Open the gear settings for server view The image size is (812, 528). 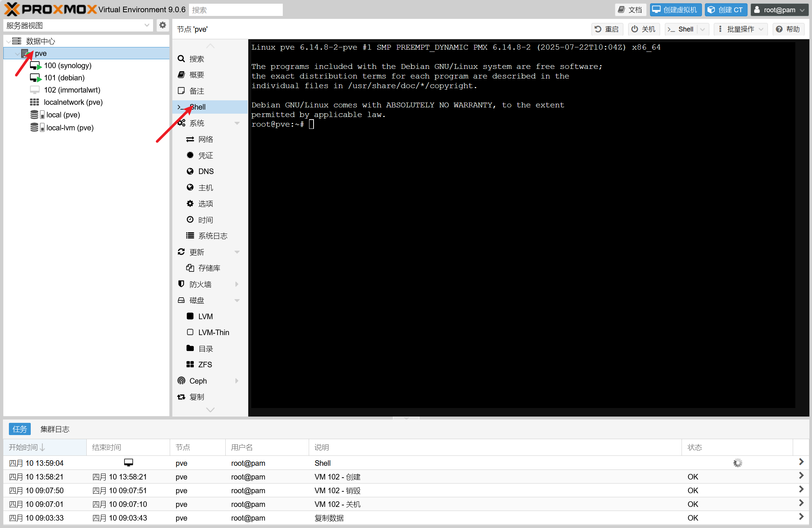tap(162, 25)
